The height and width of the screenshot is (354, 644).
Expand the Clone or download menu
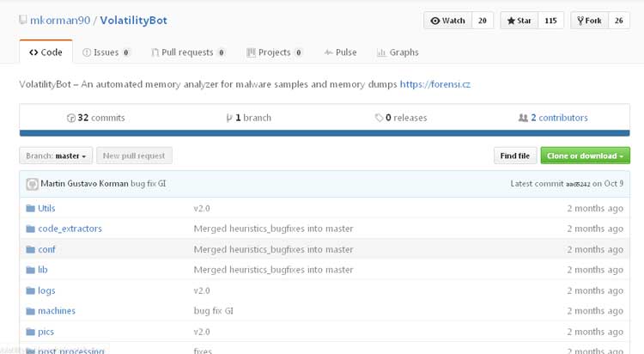tap(585, 156)
